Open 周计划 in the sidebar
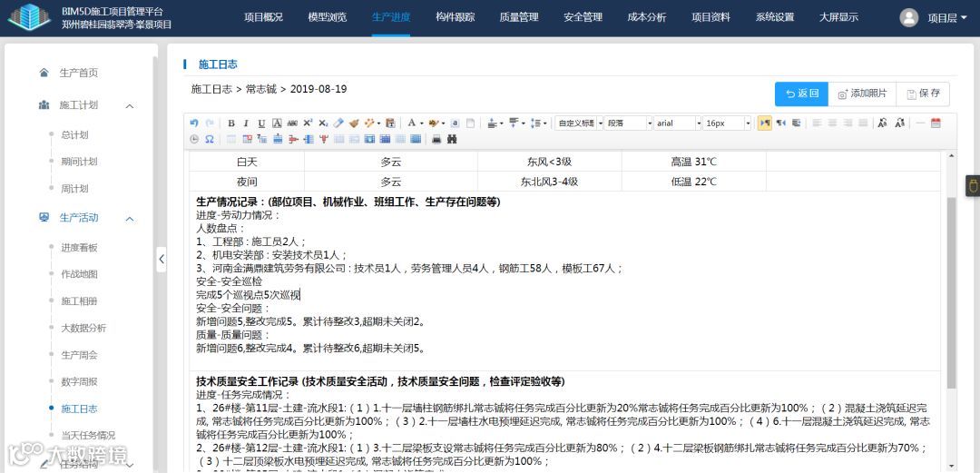This screenshot has height=473, width=980. (x=74, y=188)
